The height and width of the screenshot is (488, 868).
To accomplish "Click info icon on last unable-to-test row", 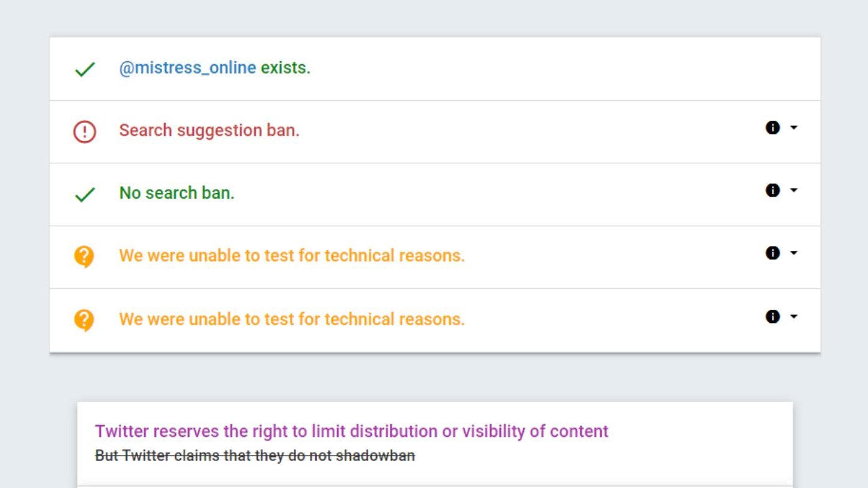I will coord(772,316).
